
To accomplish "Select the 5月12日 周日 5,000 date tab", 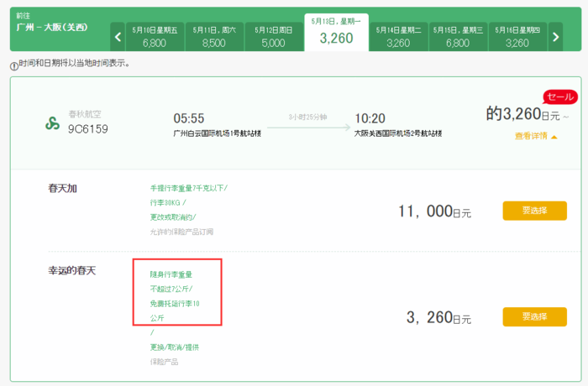I will point(273,36).
